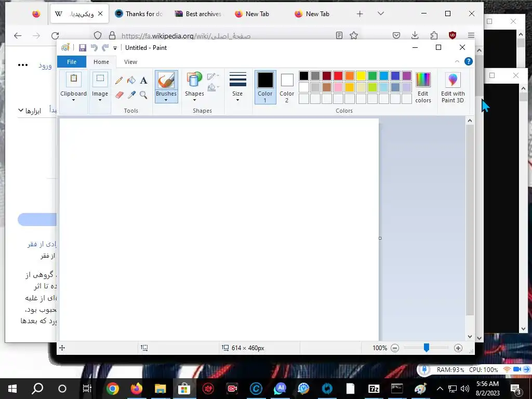Click the Save icon in Paint title bar

(83, 48)
